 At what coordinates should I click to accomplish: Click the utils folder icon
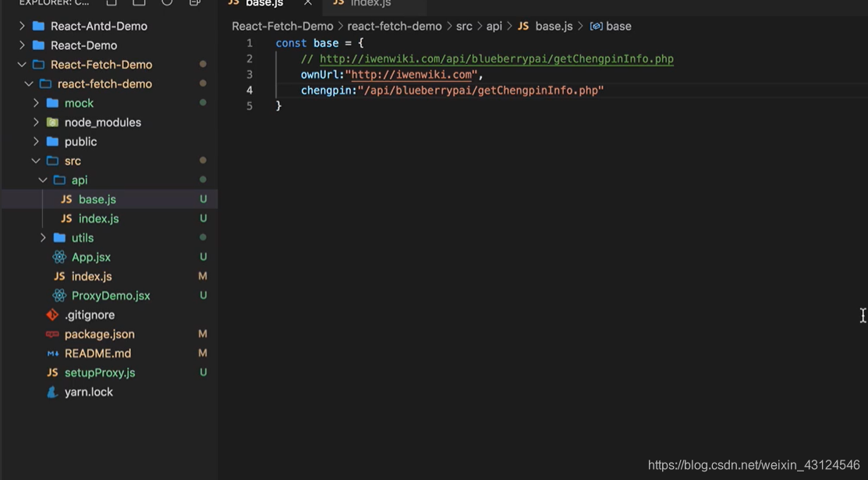point(59,238)
